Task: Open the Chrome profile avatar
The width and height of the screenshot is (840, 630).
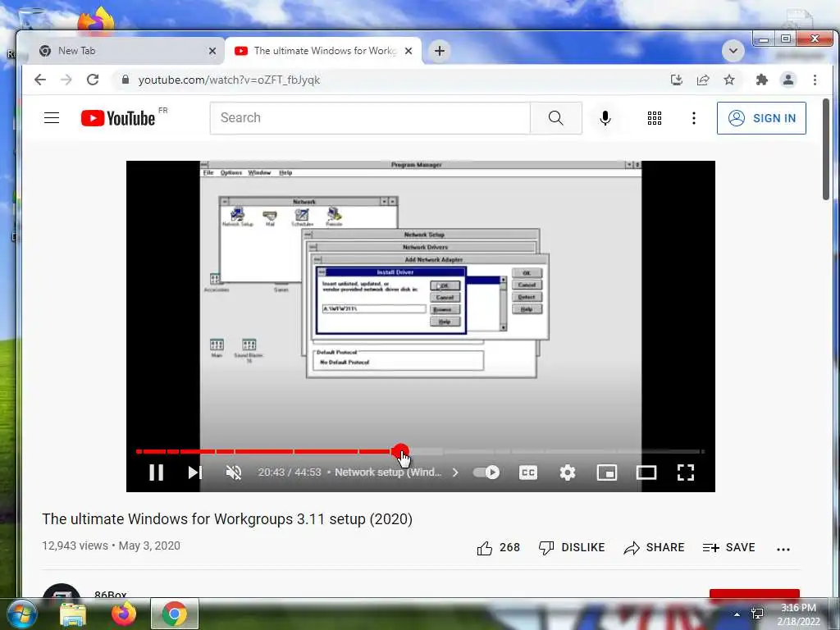Action: (788, 80)
